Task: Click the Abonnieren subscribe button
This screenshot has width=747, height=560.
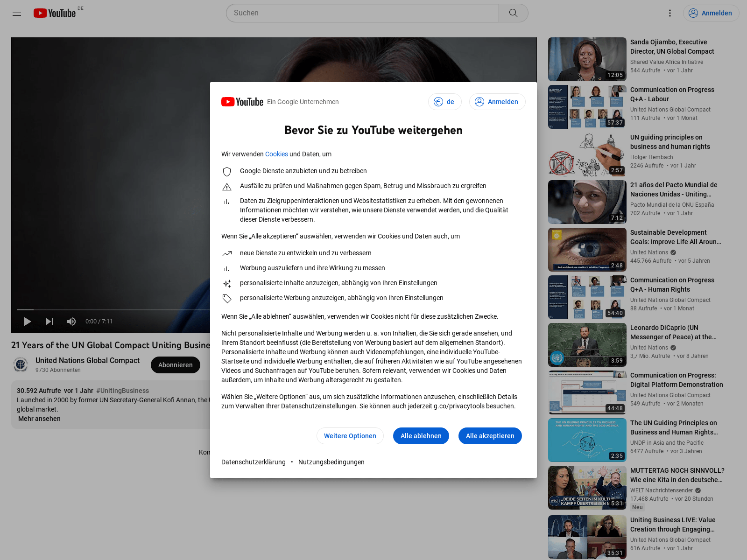Action: coord(176,365)
